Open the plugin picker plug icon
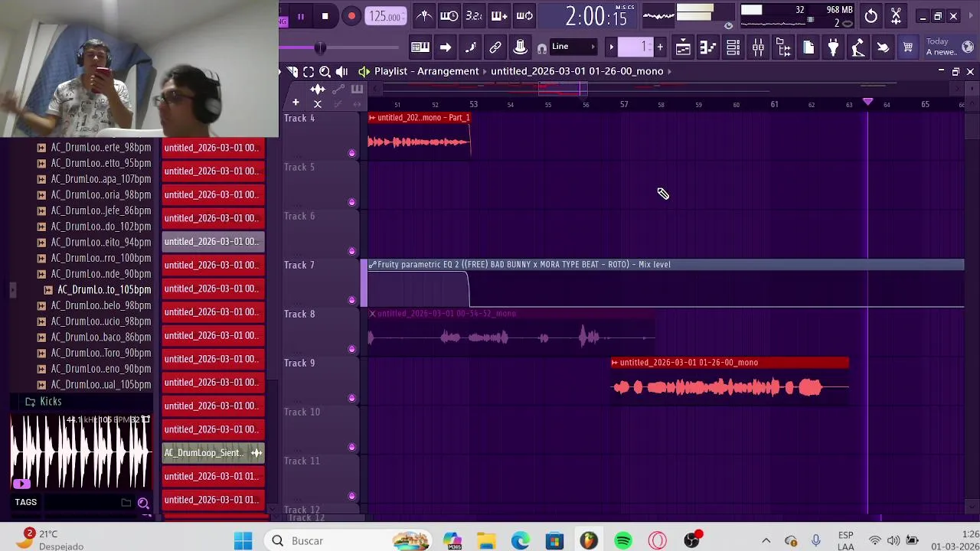980x551 pixels. tap(833, 47)
